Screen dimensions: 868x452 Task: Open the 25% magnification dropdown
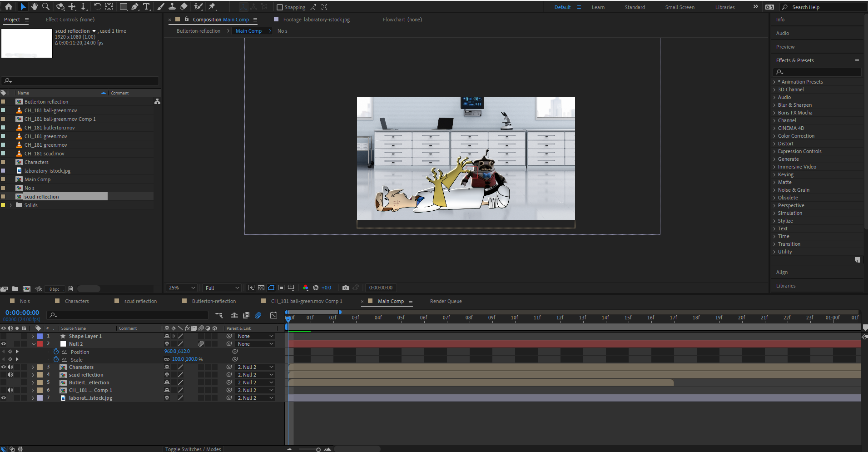click(x=182, y=288)
